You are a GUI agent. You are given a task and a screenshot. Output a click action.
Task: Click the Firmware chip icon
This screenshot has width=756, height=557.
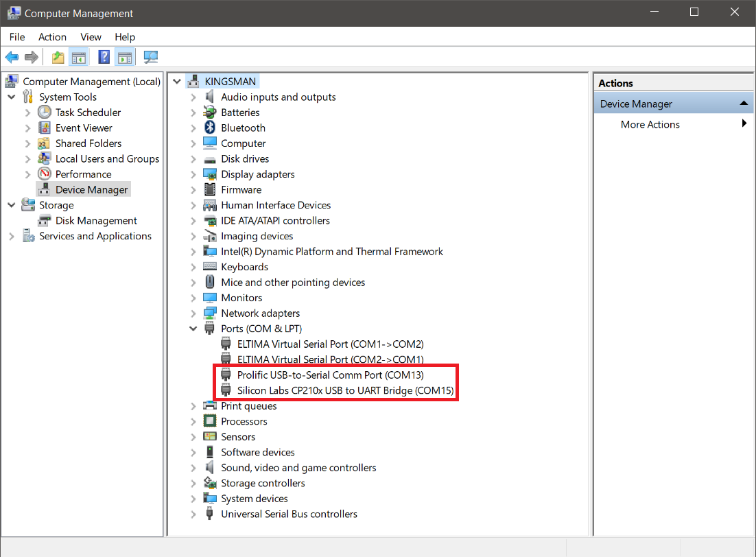pyautogui.click(x=210, y=189)
